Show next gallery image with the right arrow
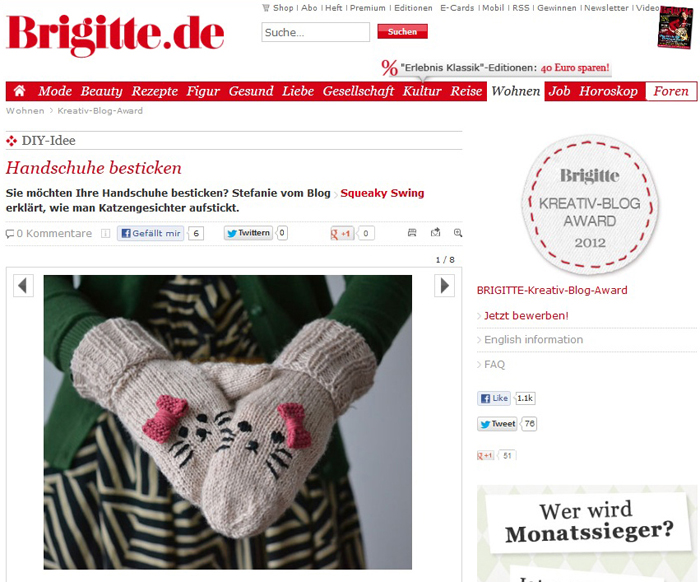The height and width of the screenshot is (582, 700). (445, 286)
